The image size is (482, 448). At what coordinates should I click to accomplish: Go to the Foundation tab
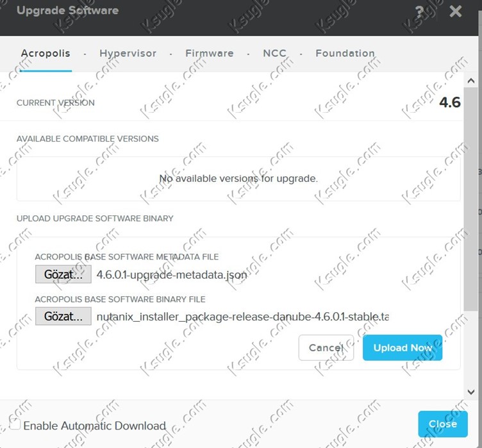click(345, 53)
